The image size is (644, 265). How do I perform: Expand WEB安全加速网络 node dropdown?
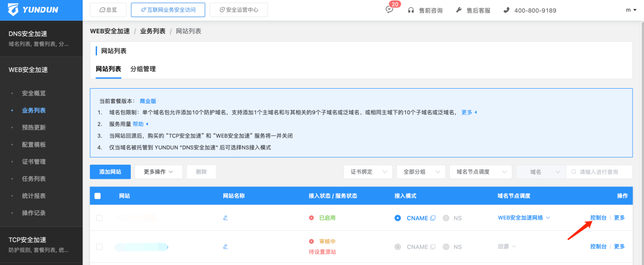click(x=524, y=218)
